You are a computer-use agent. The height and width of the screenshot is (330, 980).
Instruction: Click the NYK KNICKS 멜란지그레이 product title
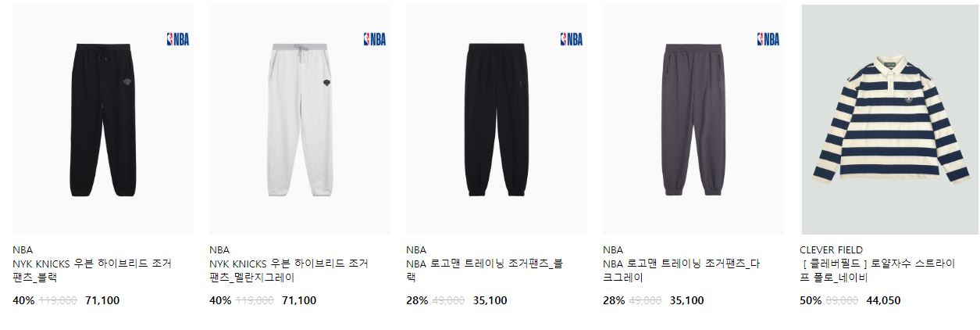[x=289, y=271]
